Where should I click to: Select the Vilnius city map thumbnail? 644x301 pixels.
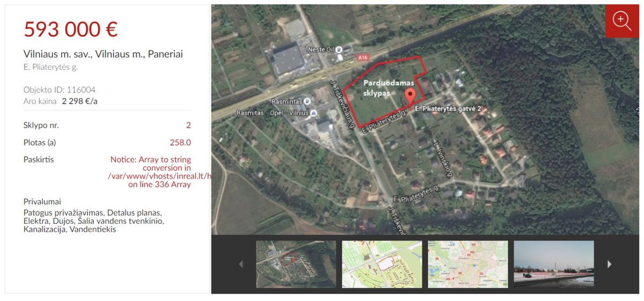coord(467,264)
